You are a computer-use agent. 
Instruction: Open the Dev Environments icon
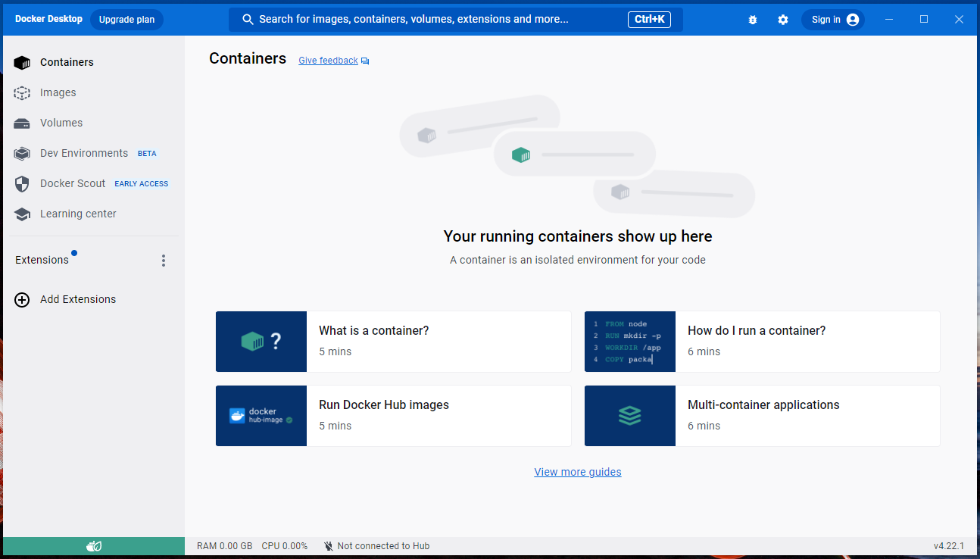[22, 153]
